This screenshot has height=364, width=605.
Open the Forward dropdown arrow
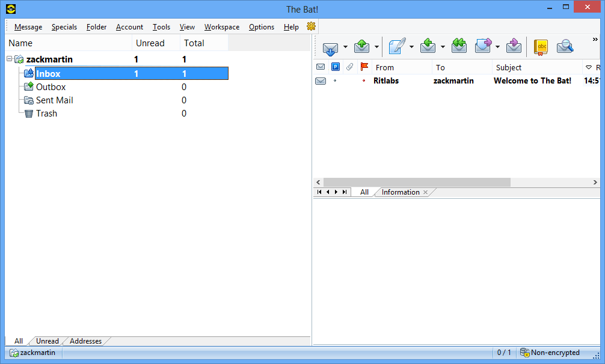(498, 47)
